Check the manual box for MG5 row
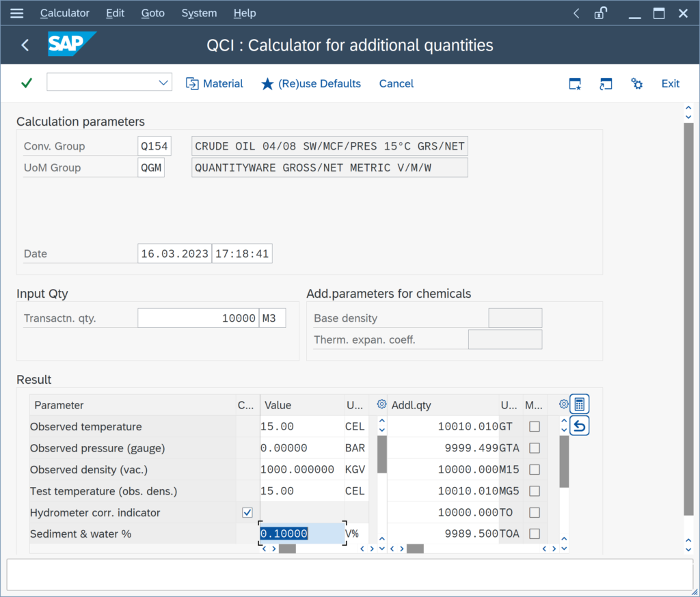This screenshot has height=597, width=700. point(535,491)
